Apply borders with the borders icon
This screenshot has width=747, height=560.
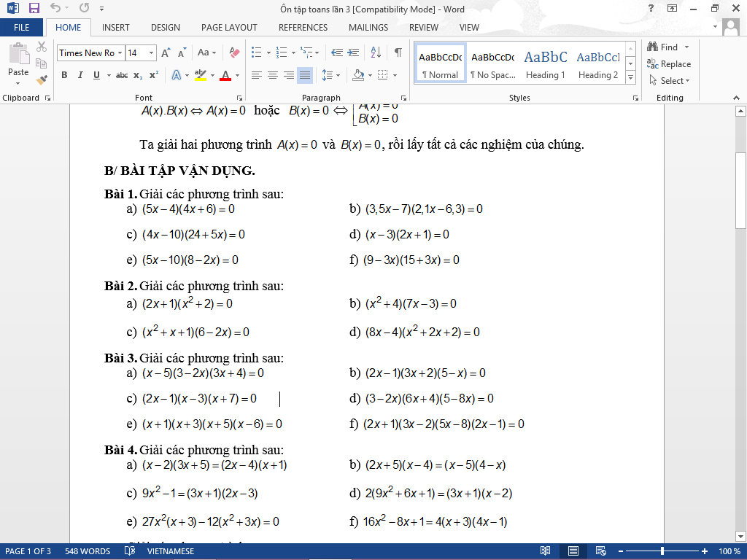(x=382, y=75)
